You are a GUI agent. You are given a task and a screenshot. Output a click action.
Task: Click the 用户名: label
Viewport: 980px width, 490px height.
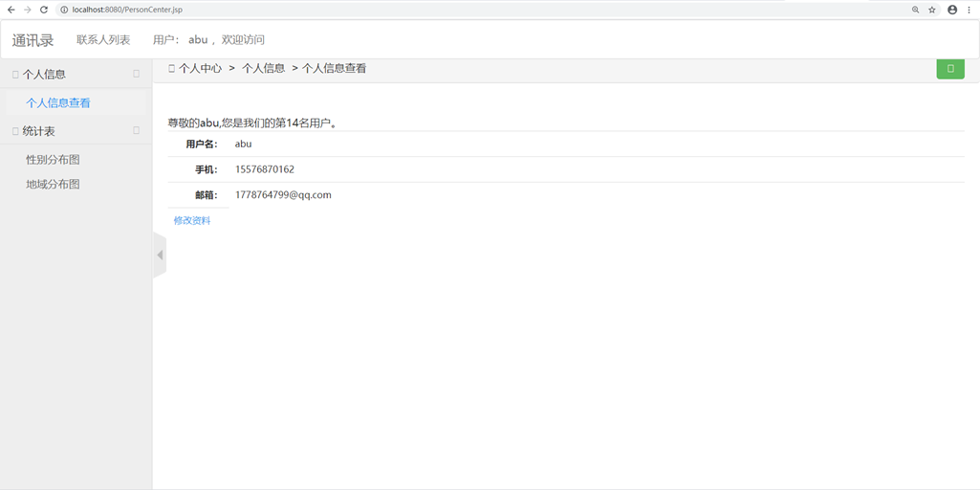[201, 144]
